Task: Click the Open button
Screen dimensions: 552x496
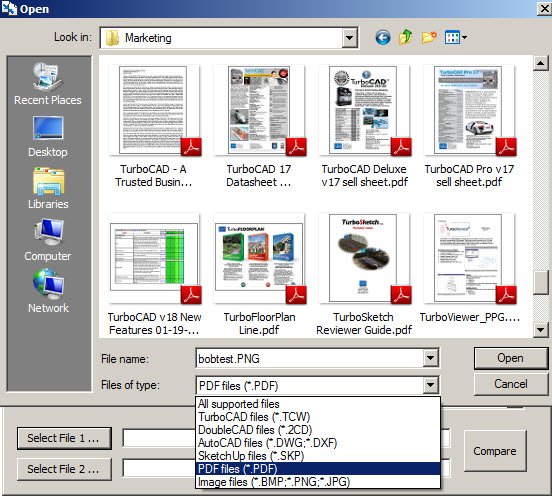Action: pos(510,358)
